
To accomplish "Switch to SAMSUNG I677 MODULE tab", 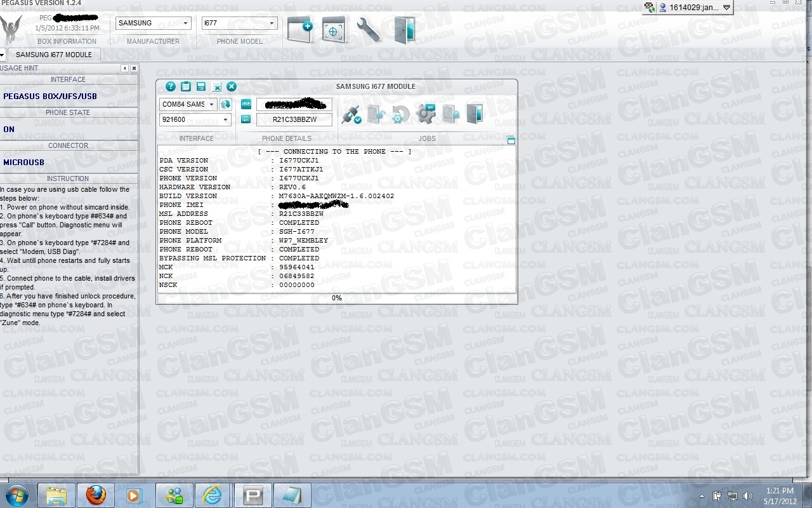I will pos(54,55).
